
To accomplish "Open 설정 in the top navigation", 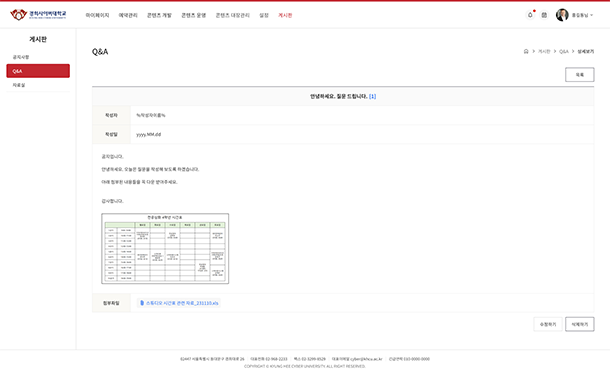I will 264,15.
